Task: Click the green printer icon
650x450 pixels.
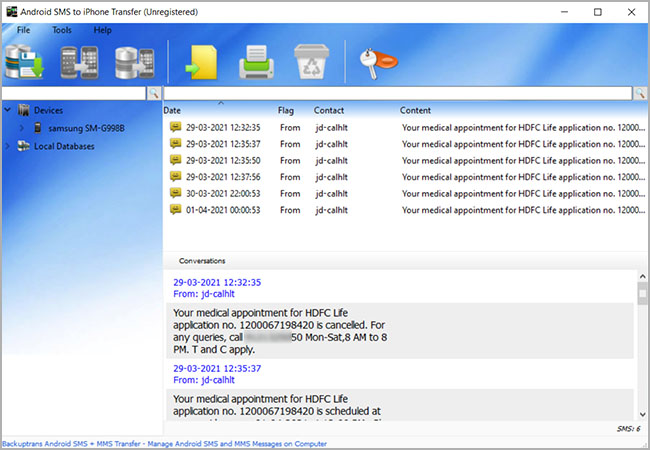Action: 256,63
